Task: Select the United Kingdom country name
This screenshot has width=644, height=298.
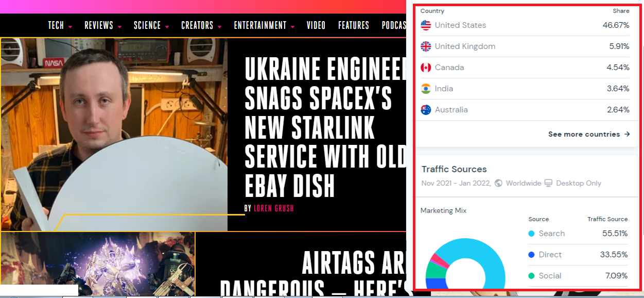Action: (465, 46)
